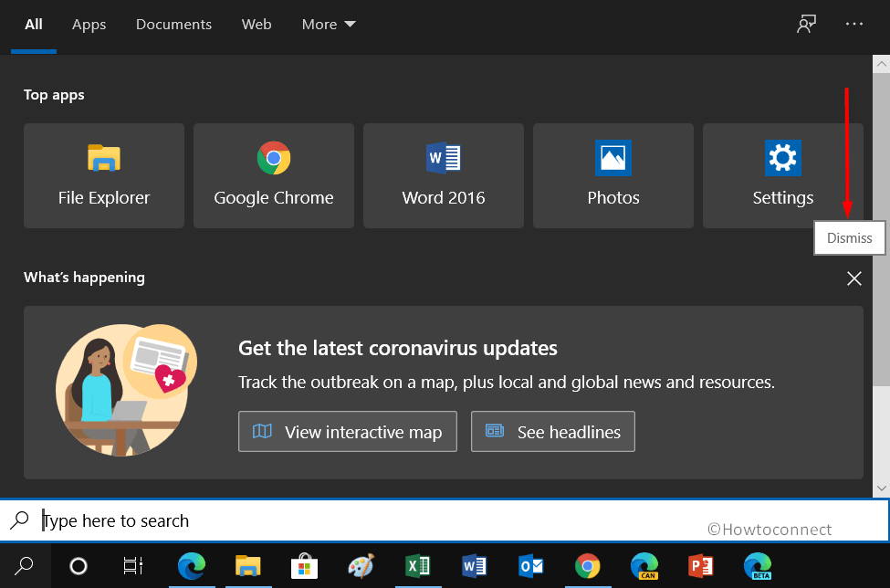Dismiss the What's happening section

(x=854, y=278)
